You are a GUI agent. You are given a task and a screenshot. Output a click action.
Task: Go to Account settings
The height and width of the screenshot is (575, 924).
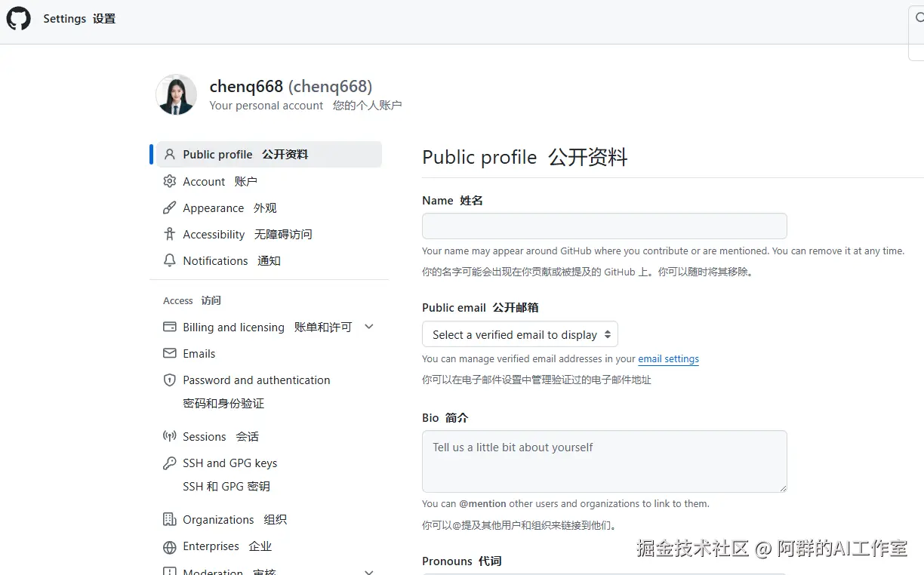[220, 181]
